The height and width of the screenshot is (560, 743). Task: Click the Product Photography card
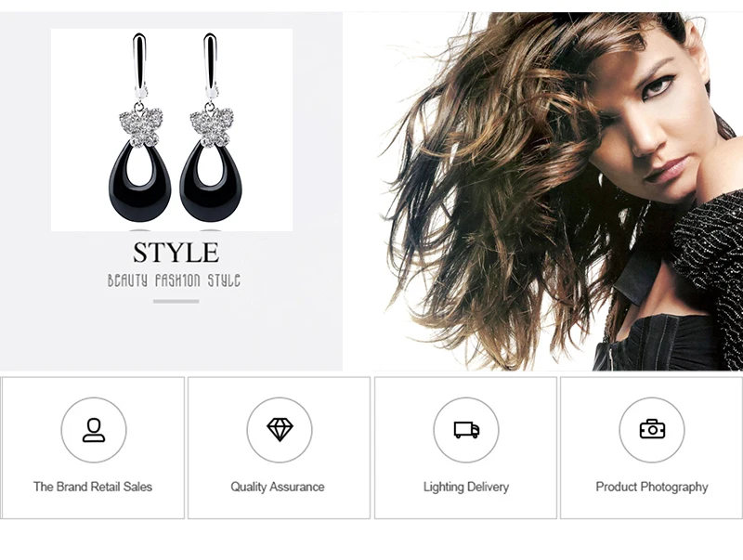pyautogui.click(x=652, y=448)
